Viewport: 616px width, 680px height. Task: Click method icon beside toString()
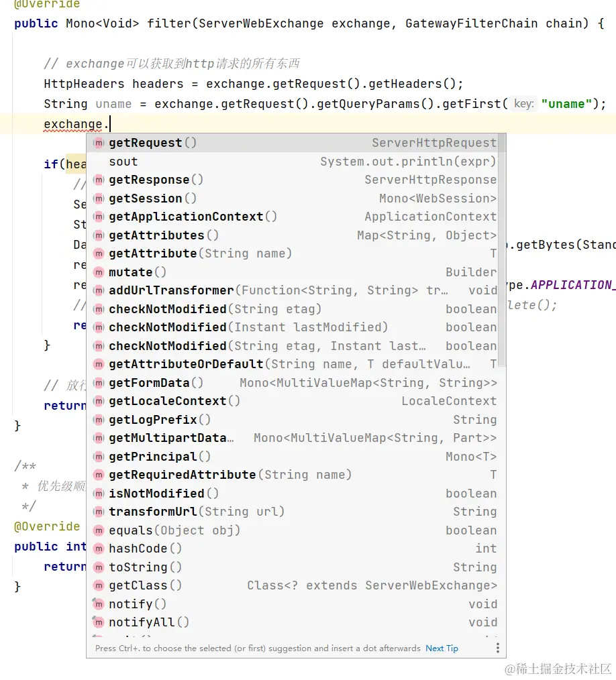pyautogui.click(x=99, y=567)
